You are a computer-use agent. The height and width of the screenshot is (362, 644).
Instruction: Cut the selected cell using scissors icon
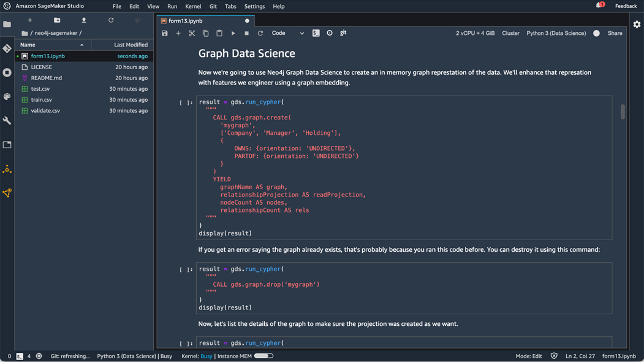pos(192,33)
